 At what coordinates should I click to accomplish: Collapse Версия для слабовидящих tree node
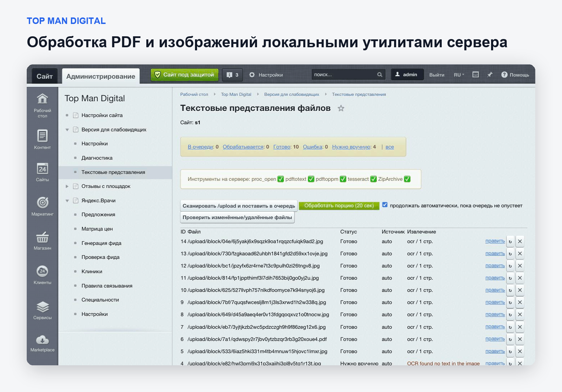67,130
